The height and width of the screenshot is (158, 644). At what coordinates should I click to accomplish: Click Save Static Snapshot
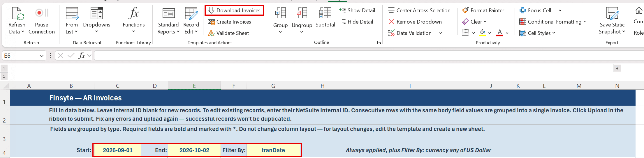tap(612, 21)
